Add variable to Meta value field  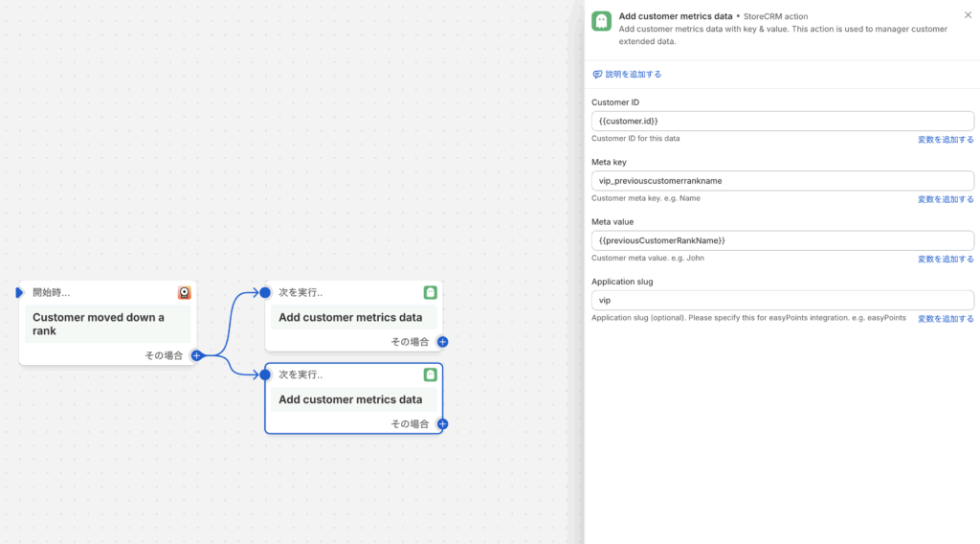pyautogui.click(x=945, y=259)
